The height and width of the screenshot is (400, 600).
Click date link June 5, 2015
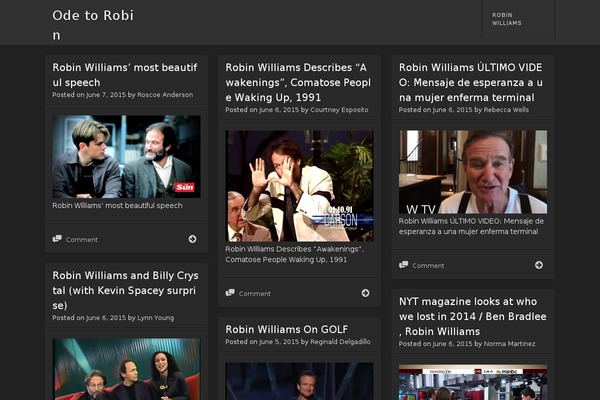279,342
